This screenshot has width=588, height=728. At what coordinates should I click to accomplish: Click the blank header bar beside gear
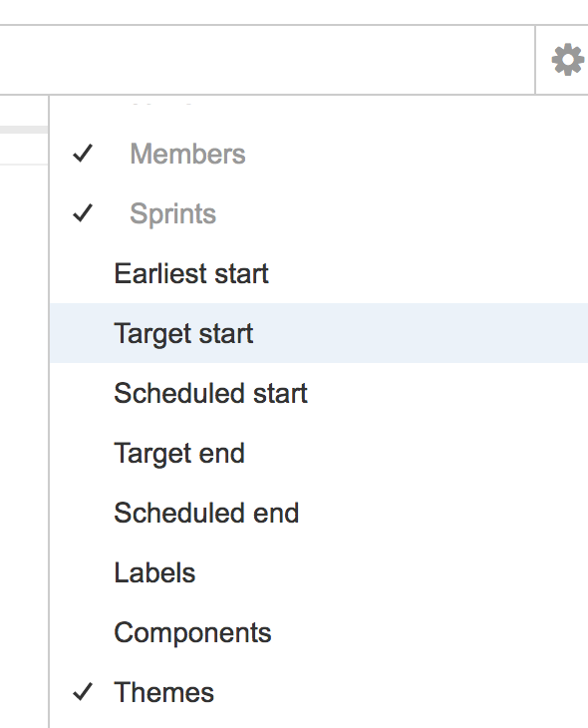[x=267, y=60]
